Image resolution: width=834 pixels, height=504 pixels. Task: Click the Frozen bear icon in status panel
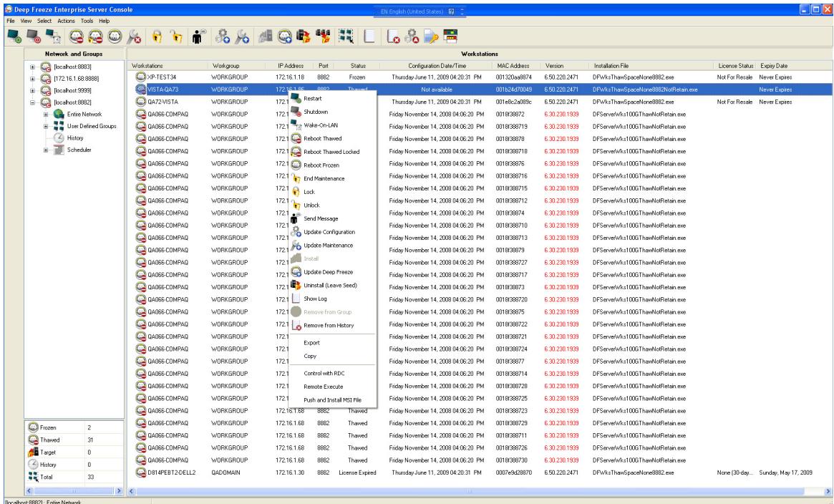tap(33, 427)
